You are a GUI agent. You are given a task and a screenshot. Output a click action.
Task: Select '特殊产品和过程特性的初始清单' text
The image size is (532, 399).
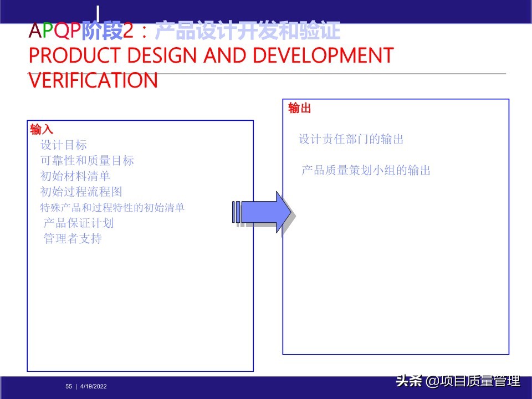click(112, 207)
